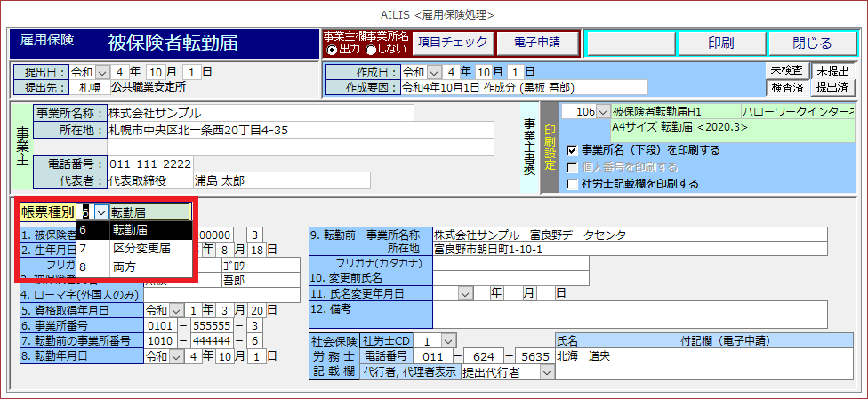The height and width of the screenshot is (399, 868).
Task: Collapse the 帳票種別 dropdown arrow
Action: pos(101,212)
